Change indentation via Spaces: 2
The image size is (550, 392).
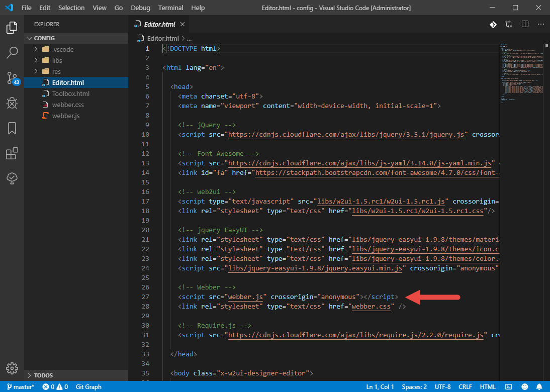[414, 387]
